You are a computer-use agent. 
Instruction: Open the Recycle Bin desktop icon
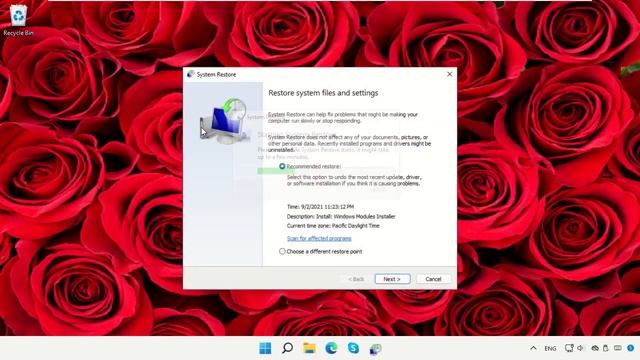tap(18, 20)
